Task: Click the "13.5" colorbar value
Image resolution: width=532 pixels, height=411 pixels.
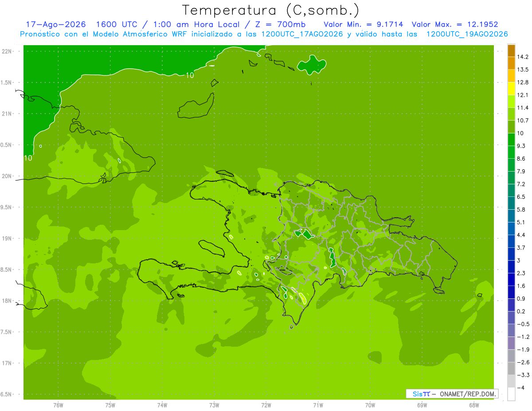Action: click(x=523, y=70)
